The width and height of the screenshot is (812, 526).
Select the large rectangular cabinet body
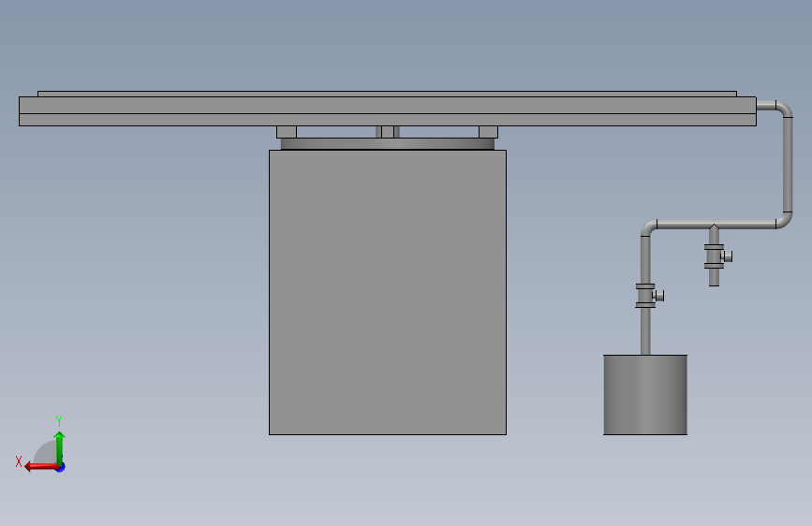coord(388,293)
